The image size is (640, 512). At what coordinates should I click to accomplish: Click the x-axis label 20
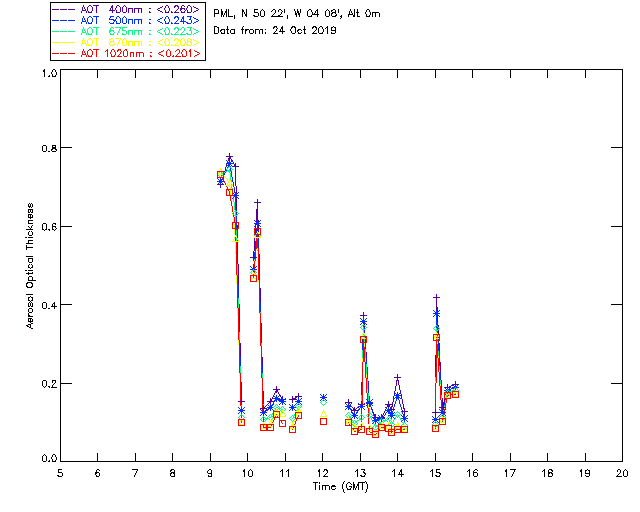622,473
